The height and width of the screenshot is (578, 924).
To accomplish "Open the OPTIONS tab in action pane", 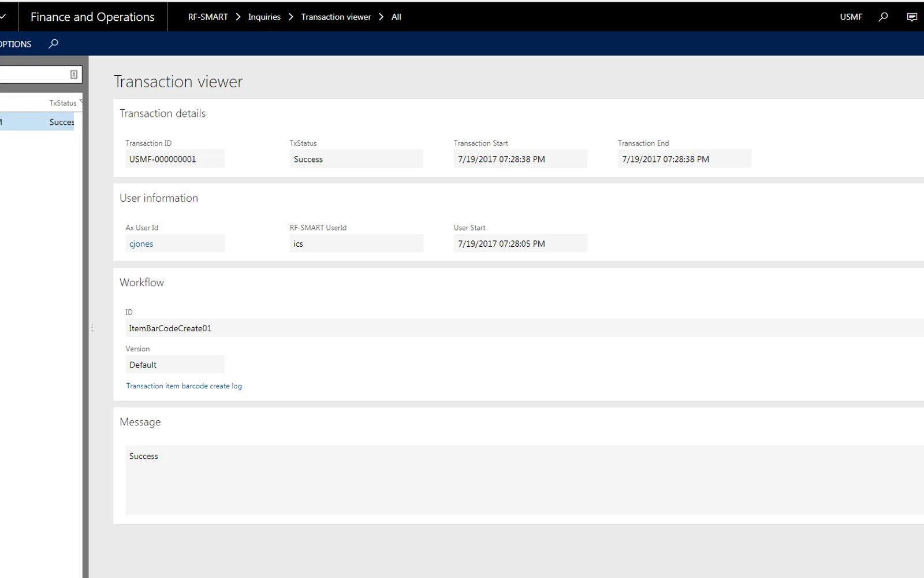I will coord(16,44).
